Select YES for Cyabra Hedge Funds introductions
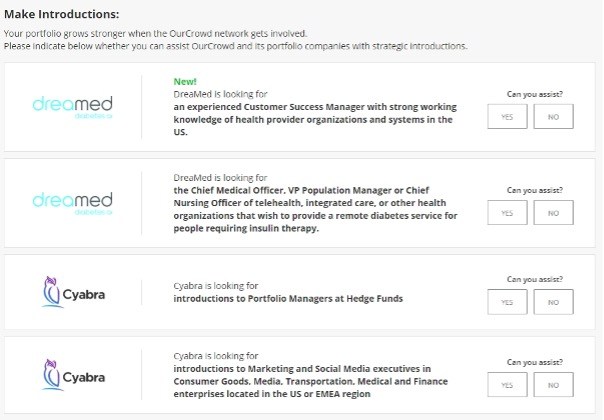This screenshot has height=420, width=604. 507,302
